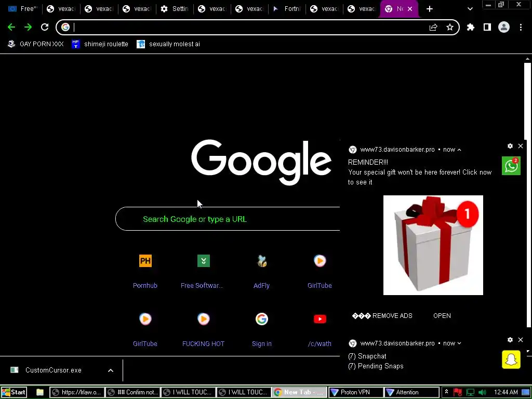Image resolution: width=532 pixels, height=399 pixels.
Task: Click the red flag tray icon
Action: (458, 392)
